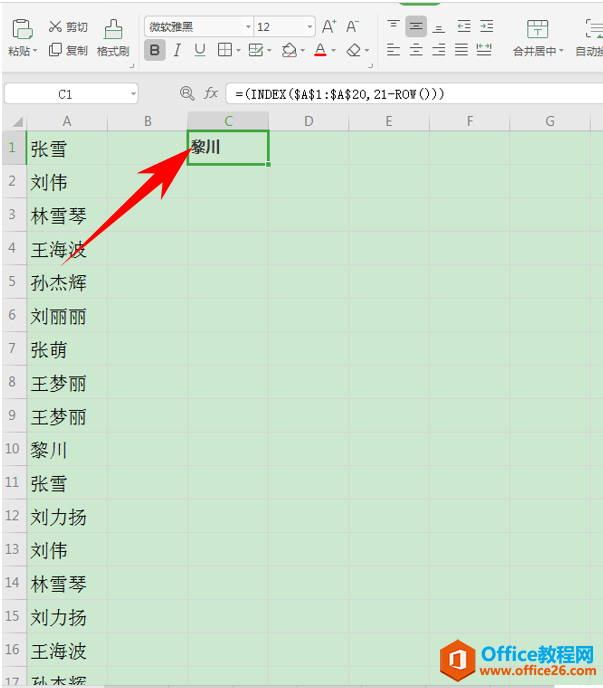The image size is (603, 688).
Task: Set vertical bottom alignment
Action: pos(438,27)
